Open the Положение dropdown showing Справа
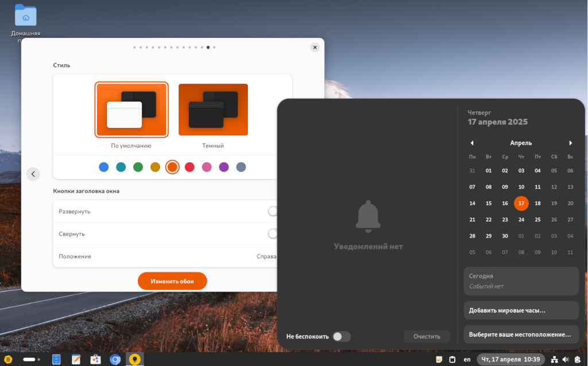Screen dimensions: 588x366 click(x=266, y=256)
